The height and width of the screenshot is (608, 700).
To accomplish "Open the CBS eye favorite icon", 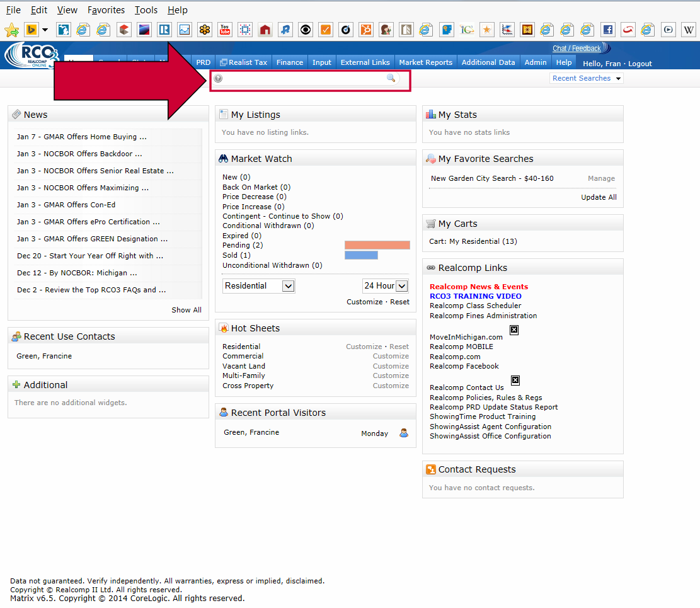I will click(306, 30).
